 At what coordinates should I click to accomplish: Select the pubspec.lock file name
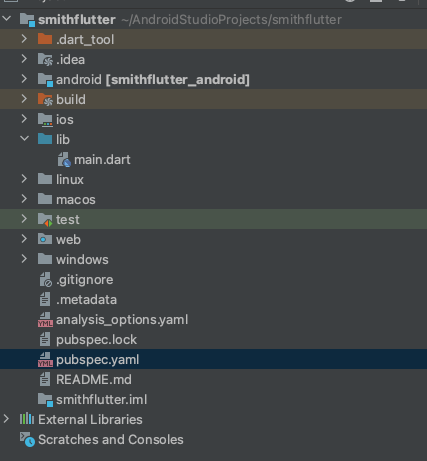click(96, 339)
